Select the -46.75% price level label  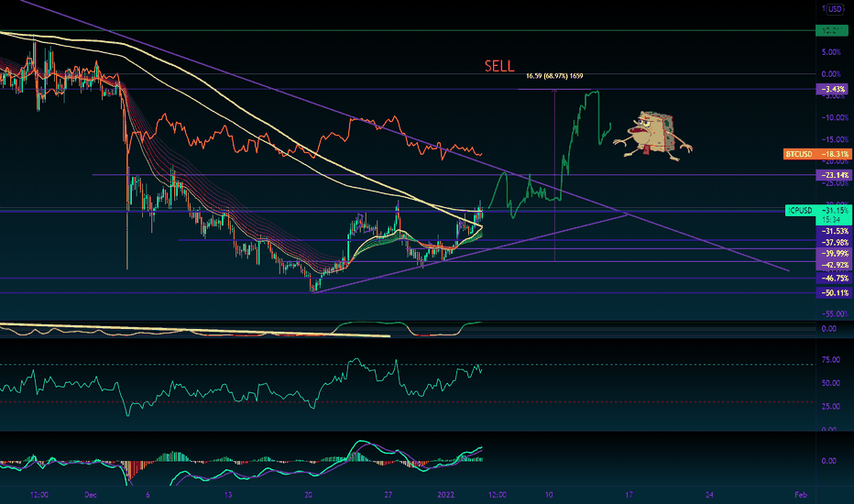(x=832, y=278)
